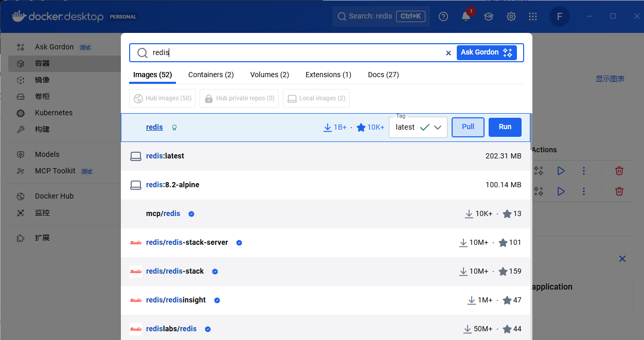This screenshot has height=340, width=644.
Task: Click the local image icon for redis:latest
Action: coord(136,156)
